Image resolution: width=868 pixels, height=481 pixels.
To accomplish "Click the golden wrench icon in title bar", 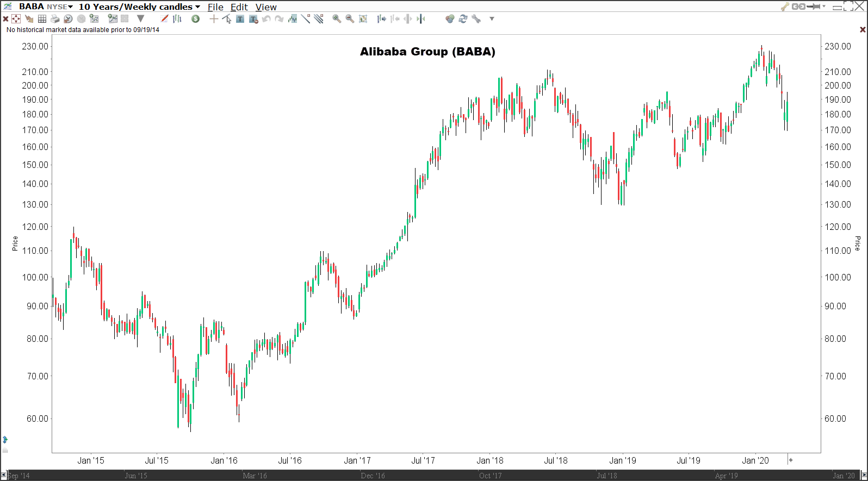I will pos(785,7).
